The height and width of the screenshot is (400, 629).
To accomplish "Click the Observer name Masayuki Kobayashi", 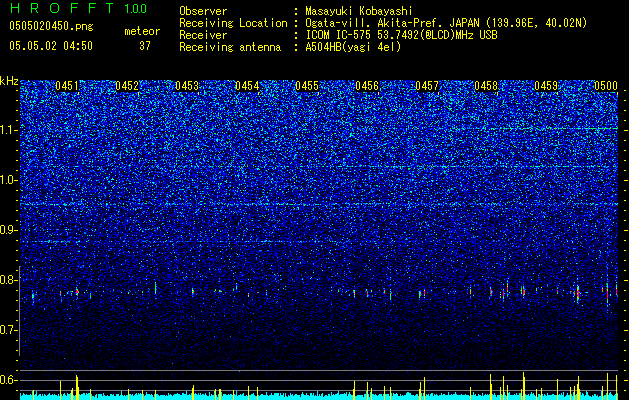I will [358, 11].
